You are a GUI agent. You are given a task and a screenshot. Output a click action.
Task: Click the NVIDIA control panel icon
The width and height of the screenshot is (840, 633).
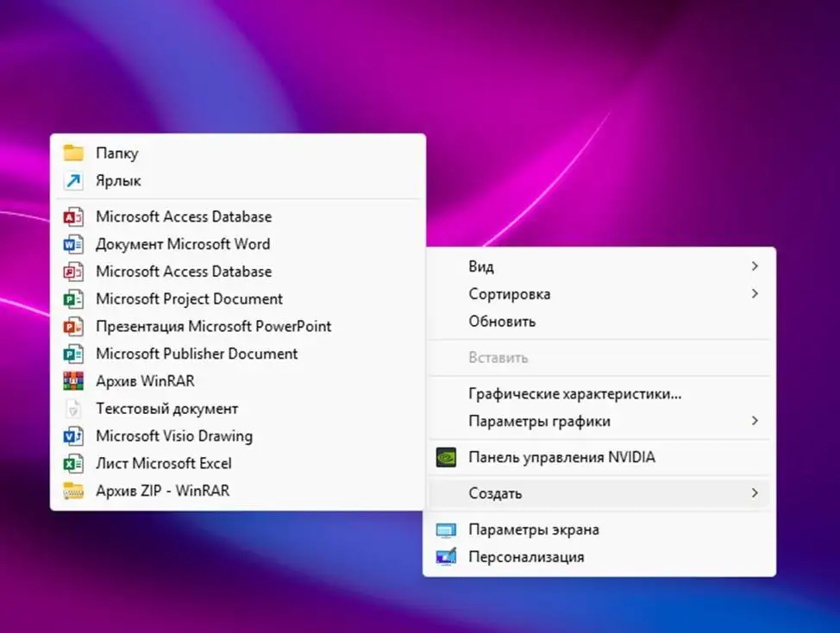pos(445,457)
